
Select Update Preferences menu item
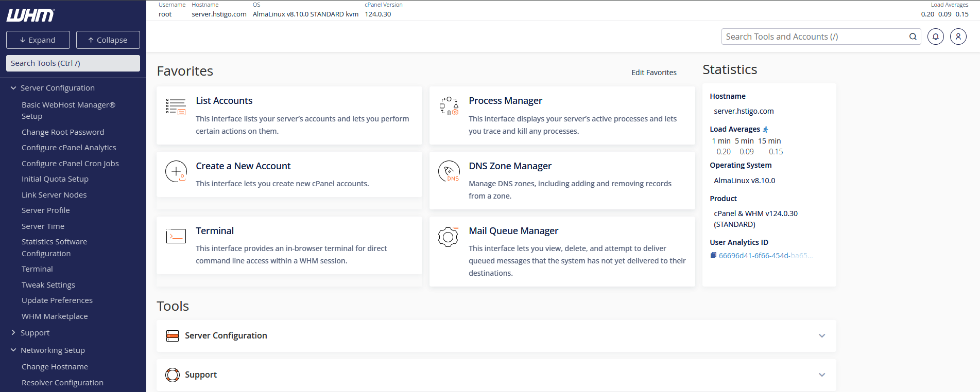[x=57, y=300]
